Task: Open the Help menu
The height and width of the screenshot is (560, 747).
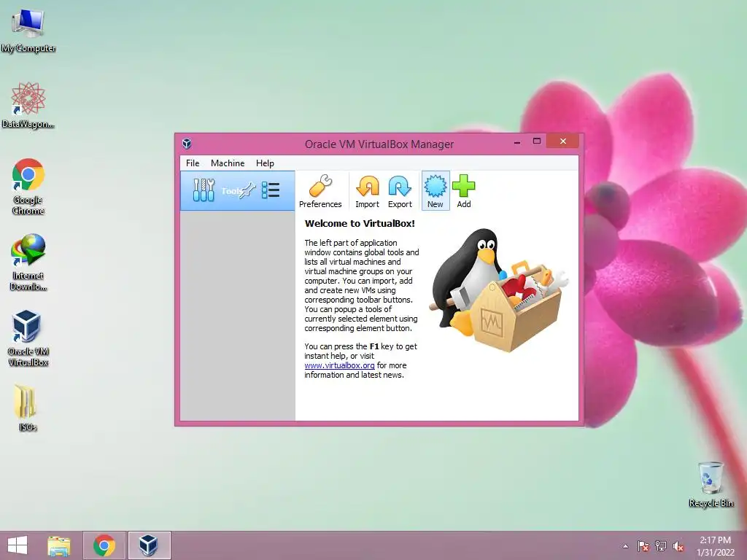Action: click(265, 163)
